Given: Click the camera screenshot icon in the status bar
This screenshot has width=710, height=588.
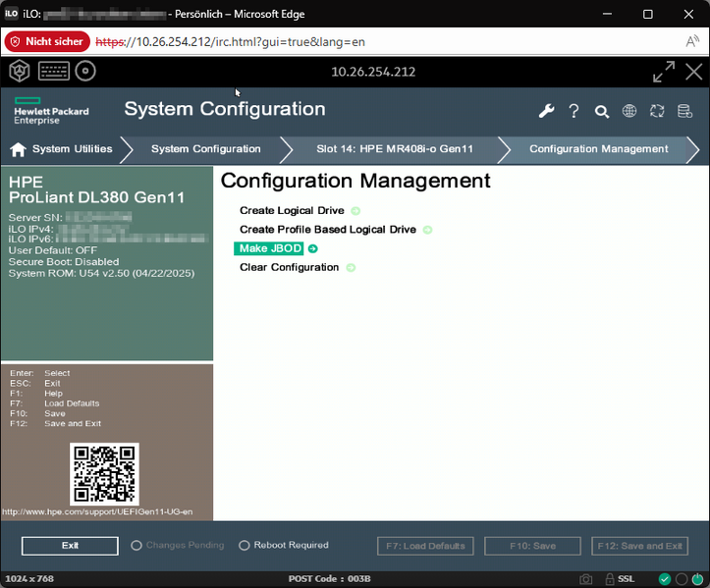Looking at the screenshot, I should click(x=586, y=579).
